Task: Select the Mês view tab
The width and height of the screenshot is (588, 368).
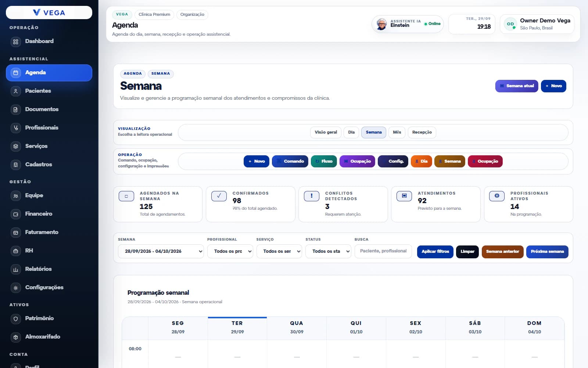Action: click(x=397, y=132)
